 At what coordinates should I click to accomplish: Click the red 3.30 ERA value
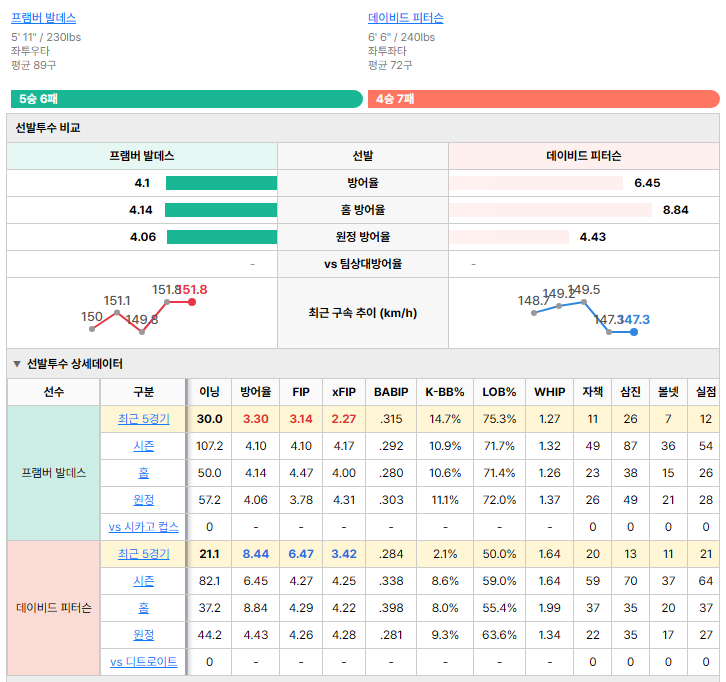click(x=256, y=419)
